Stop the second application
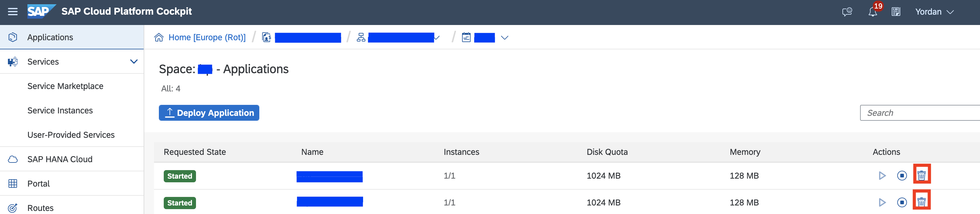This screenshot has width=980, height=214. point(901,202)
